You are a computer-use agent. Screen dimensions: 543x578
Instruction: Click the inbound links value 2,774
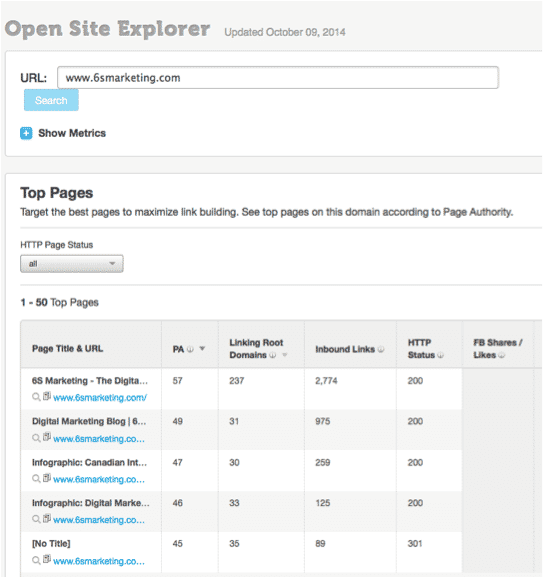pyautogui.click(x=326, y=381)
